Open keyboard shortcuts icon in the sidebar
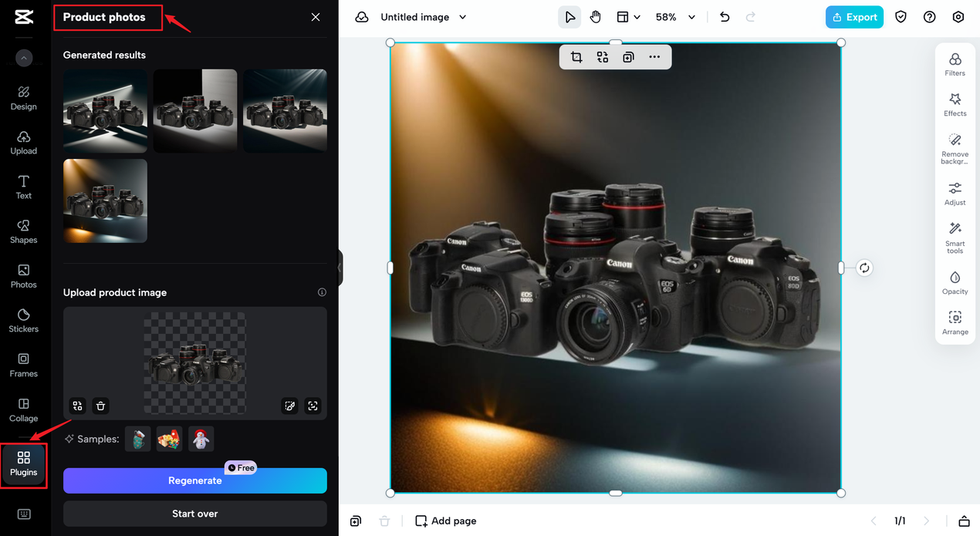Screen dimensions: 980x536 [24, 514]
